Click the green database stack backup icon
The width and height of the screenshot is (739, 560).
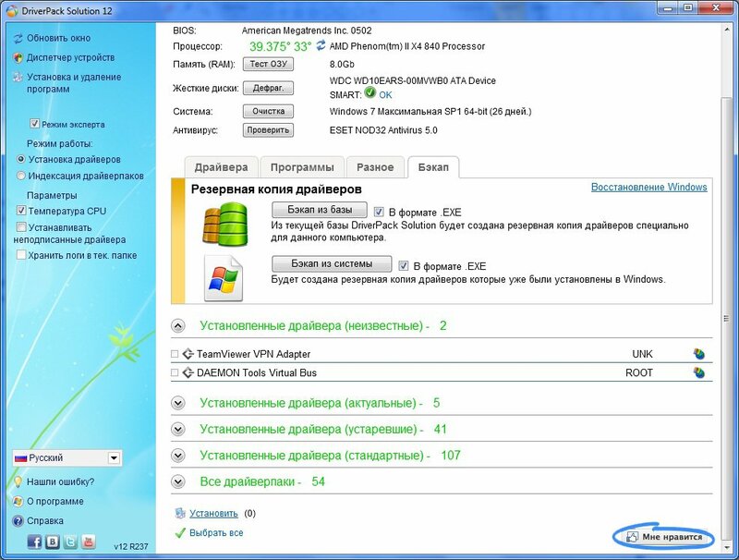(x=225, y=225)
